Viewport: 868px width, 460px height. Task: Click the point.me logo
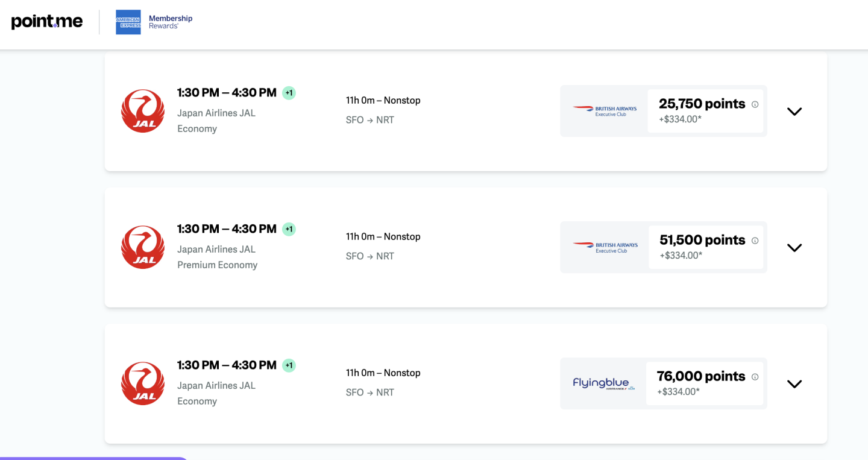pos(46,22)
